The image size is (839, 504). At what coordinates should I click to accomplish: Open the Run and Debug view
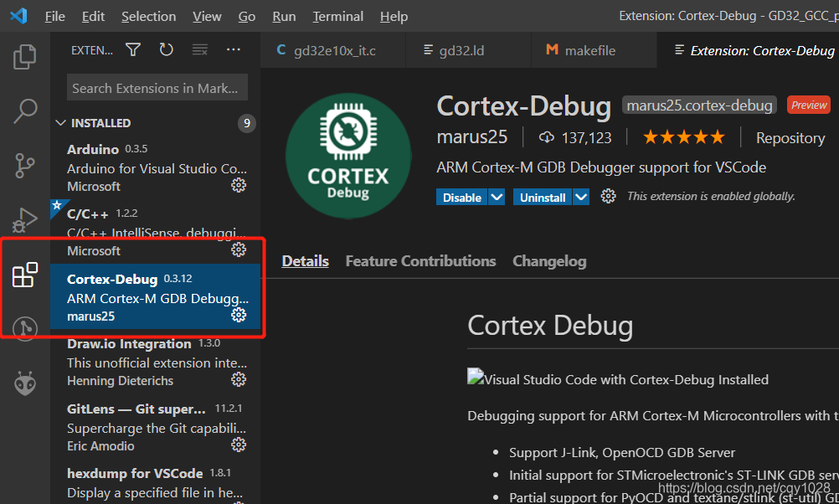point(24,220)
